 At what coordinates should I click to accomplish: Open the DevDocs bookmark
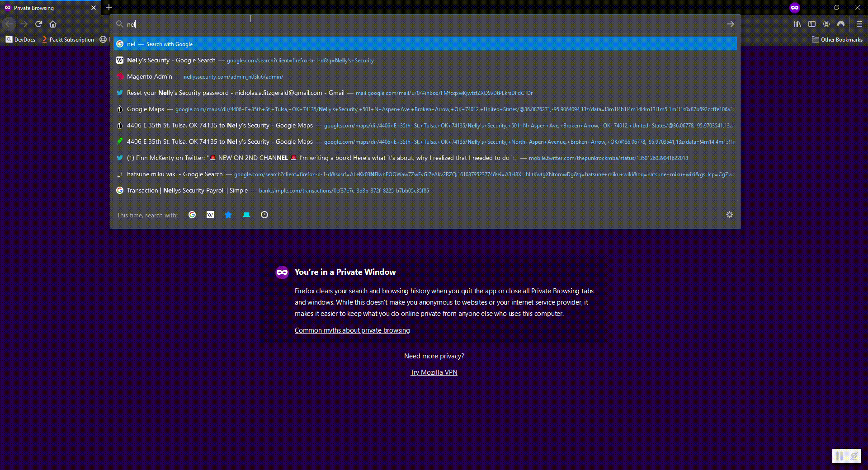[x=20, y=39]
